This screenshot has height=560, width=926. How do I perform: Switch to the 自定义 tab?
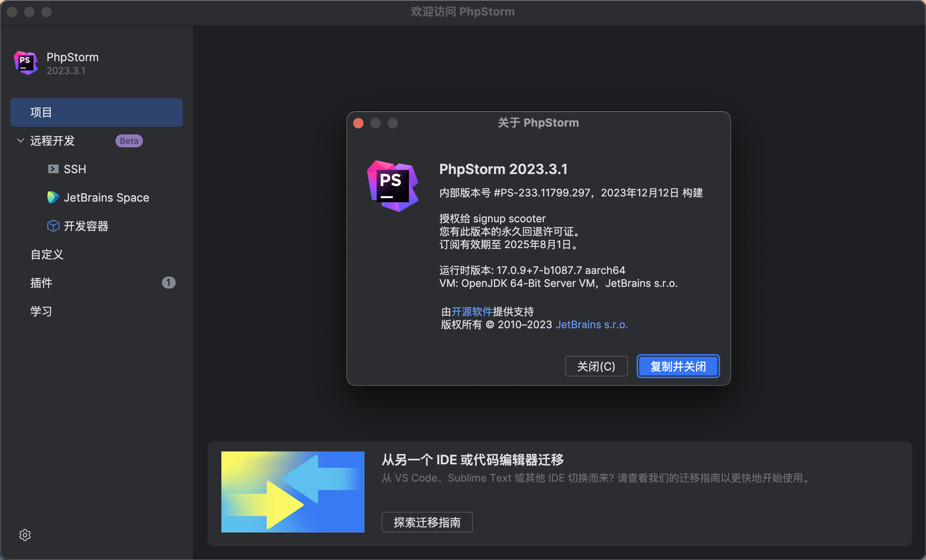47,255
